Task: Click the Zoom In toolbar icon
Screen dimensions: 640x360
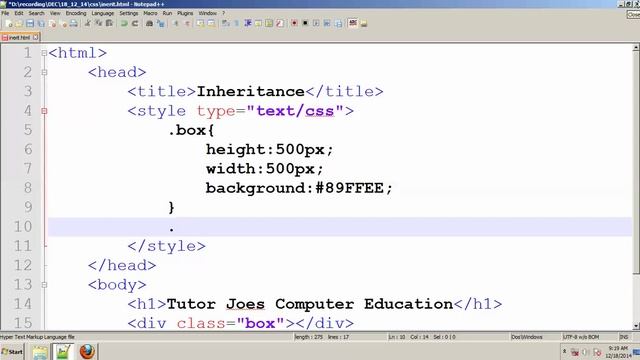Action: [176, 23]
